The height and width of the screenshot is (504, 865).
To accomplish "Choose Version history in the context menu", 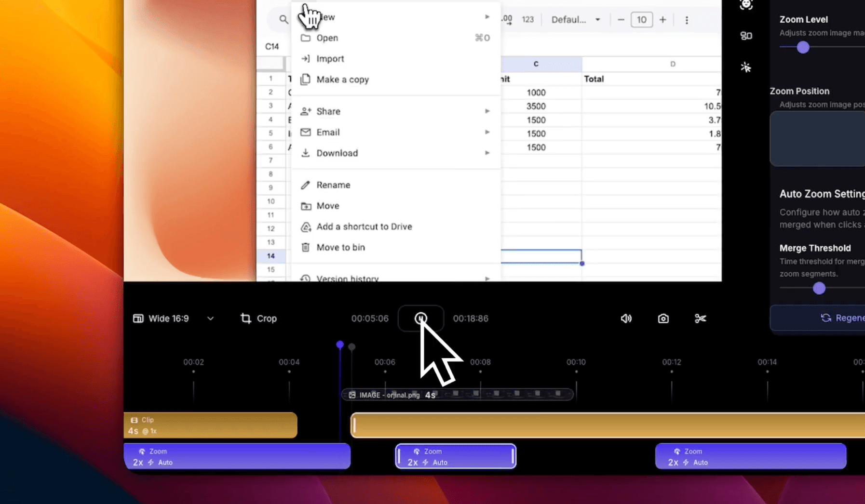I will click(x=348, y=278).
